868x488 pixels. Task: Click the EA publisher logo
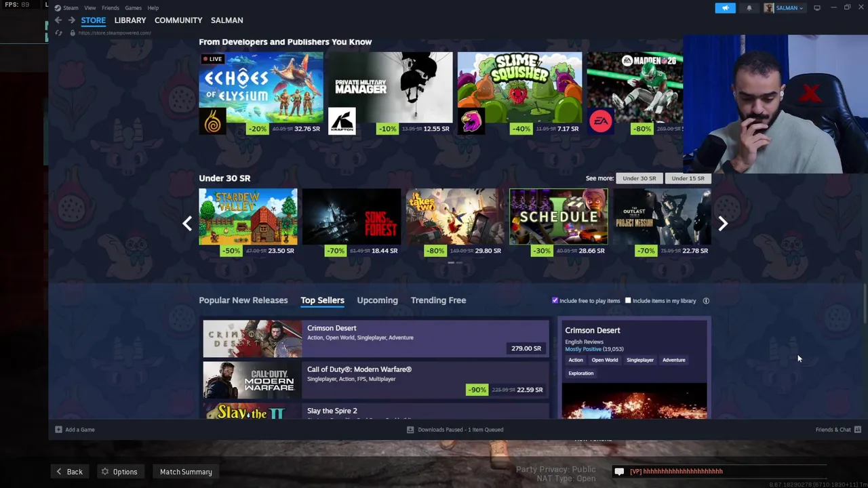coord(600,121)
